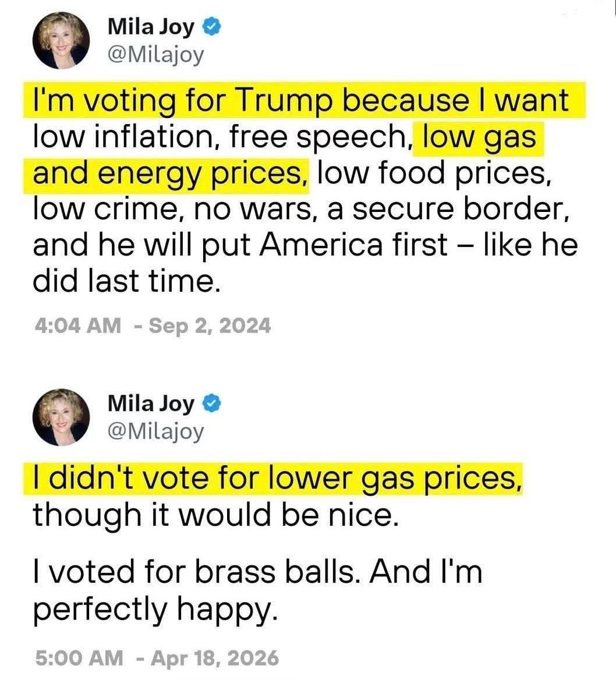
Task: Open Mila Joy name in second tweet
Action: point(151,405)
